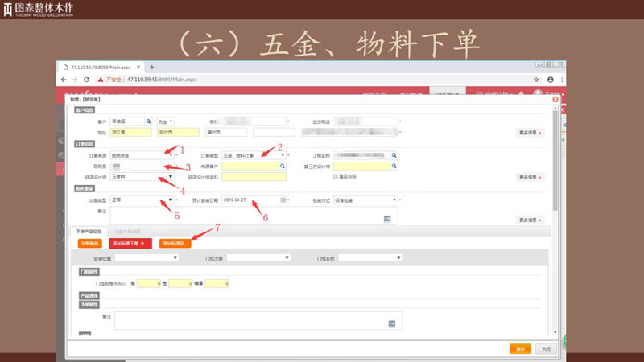
Task: Click the 保存 save button
Action: 520,348
